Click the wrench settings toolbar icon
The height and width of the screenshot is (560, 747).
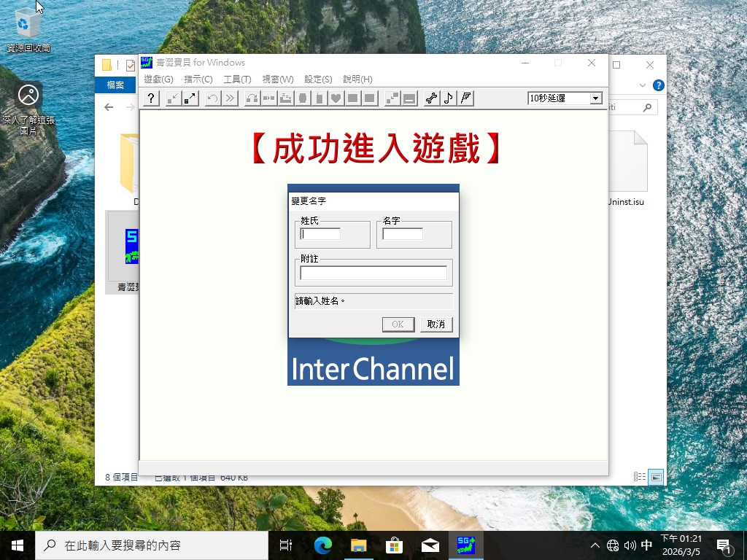coord(431,98)
